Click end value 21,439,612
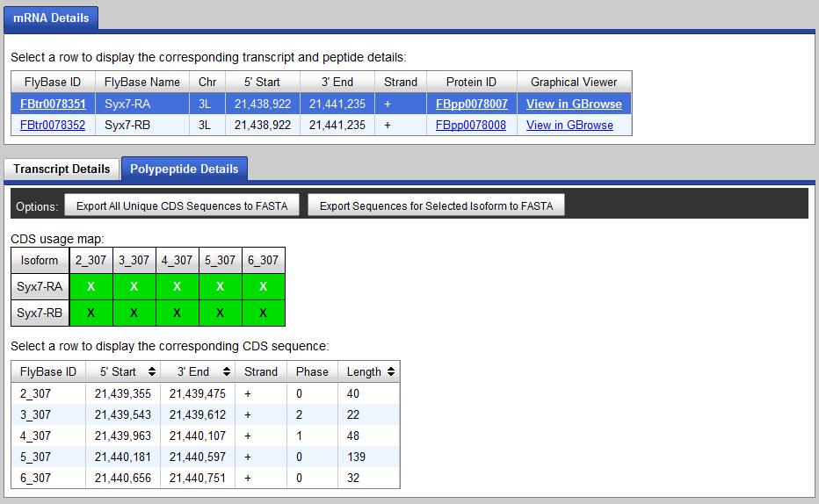 pos(198,414)
